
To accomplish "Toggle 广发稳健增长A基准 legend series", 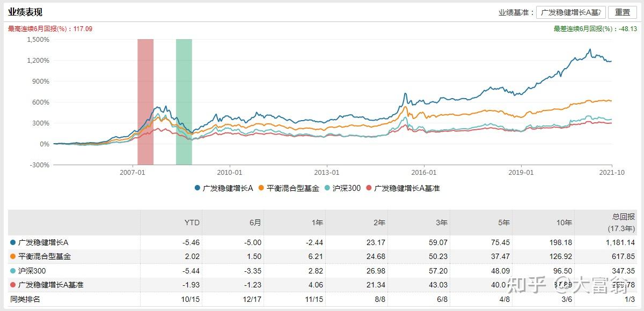I will 402,188.
